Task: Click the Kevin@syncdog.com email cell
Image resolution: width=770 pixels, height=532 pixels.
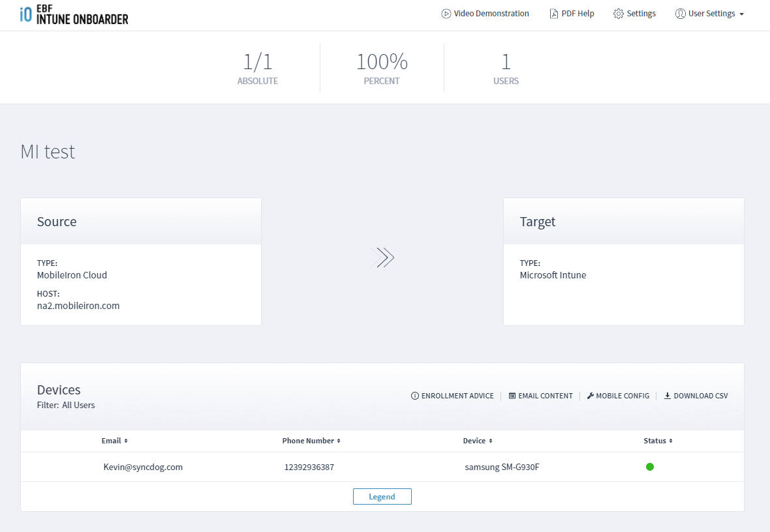Action: coord(143,467)
